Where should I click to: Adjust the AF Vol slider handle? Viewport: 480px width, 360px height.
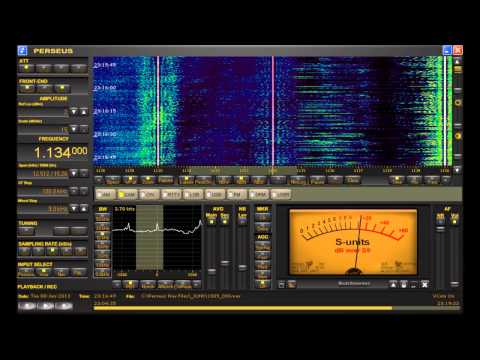point(454,284)
